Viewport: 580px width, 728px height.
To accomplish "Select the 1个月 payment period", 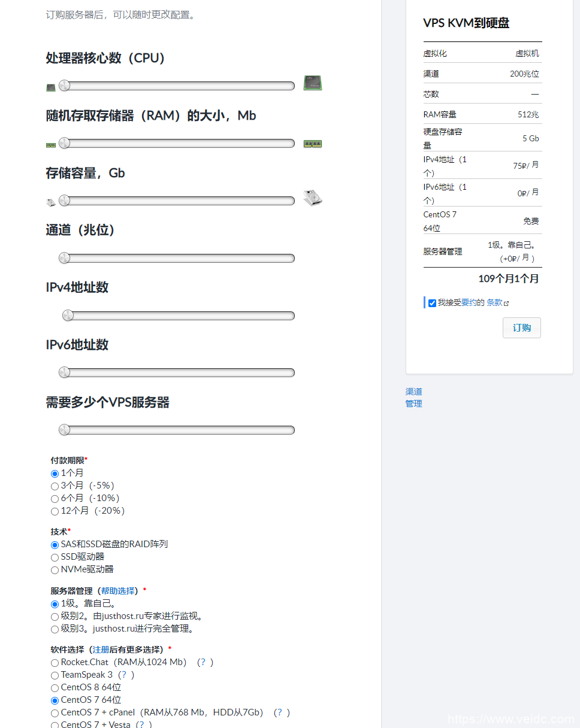I will (x=55, y=474).
